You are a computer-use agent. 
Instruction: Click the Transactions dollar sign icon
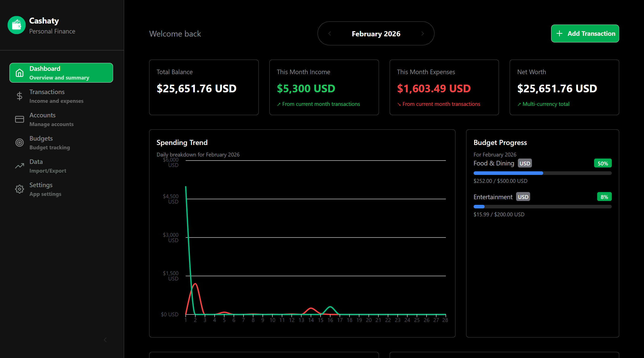[x=19, y=96]
